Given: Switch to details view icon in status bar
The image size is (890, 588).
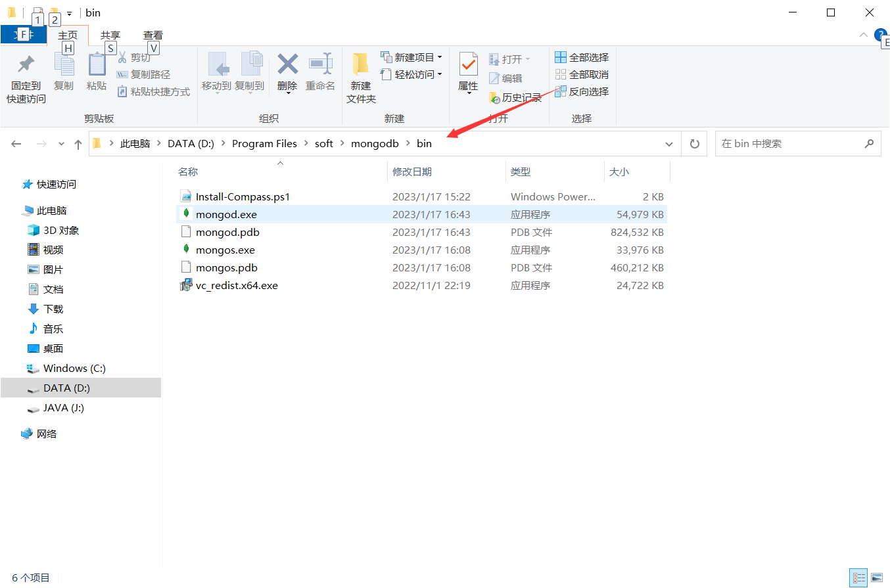Looking at the screenshot, I should tap(859, 578).
